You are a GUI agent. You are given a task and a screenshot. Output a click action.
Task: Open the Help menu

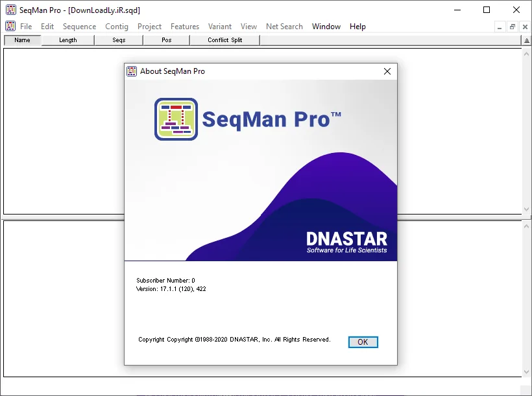(357, 27)
